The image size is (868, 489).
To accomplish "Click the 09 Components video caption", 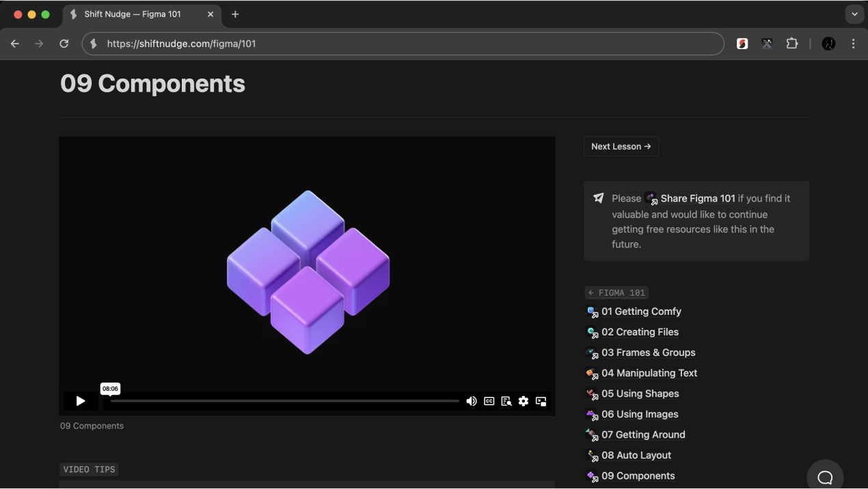I will coord(92,425).
